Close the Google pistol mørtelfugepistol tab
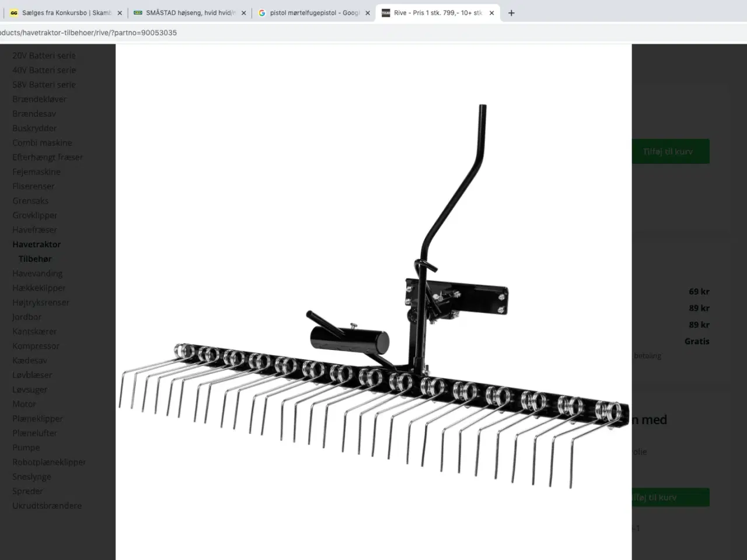This screenshot has width=747, height=560. click(368, 13)
